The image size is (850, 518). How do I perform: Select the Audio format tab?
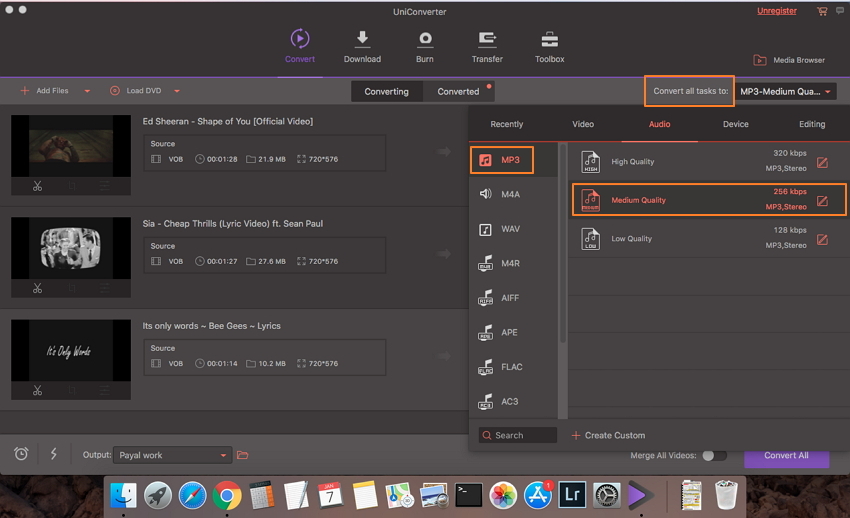coord(659,124)
